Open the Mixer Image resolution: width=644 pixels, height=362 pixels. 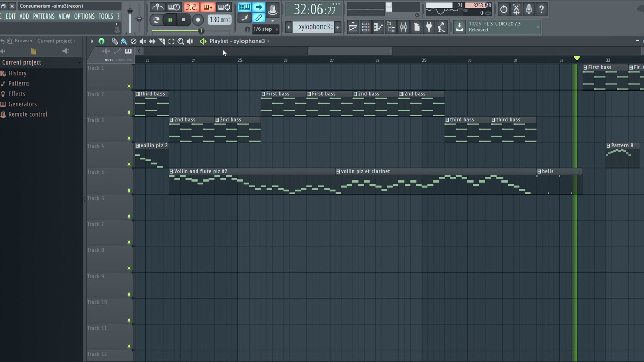[404, 27]
